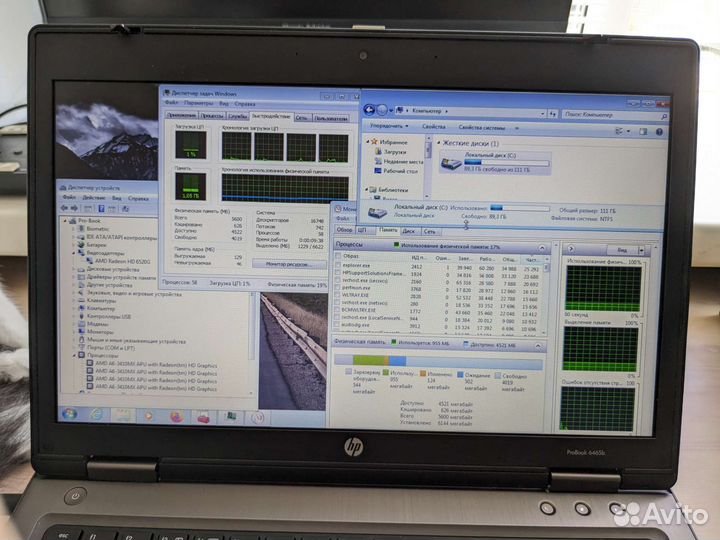Switch to Пользователи tab in Task Manager

tap(331, 118)
